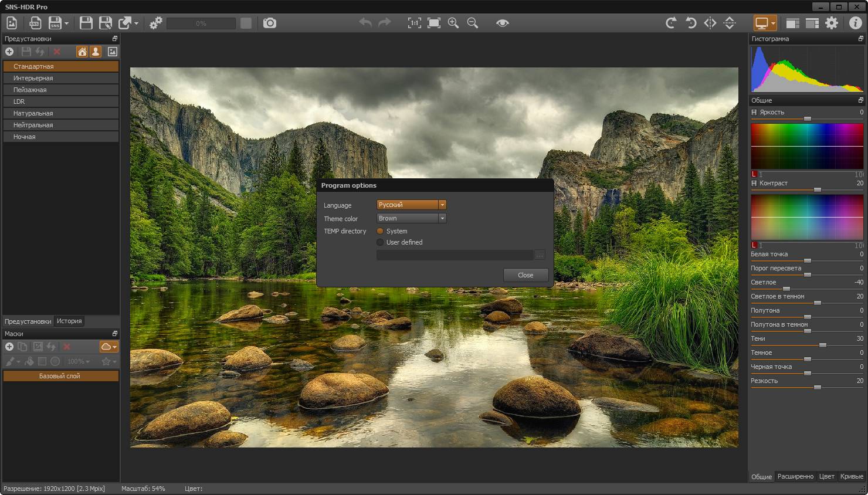The image size is (868, 495).
Task: Switch to the Цвет tab
Action: (826, 476)
